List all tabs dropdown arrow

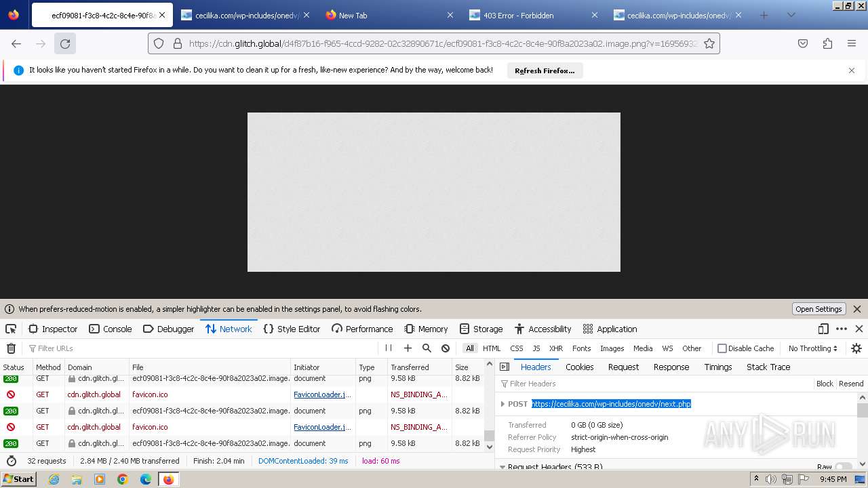tap(791, 15)
